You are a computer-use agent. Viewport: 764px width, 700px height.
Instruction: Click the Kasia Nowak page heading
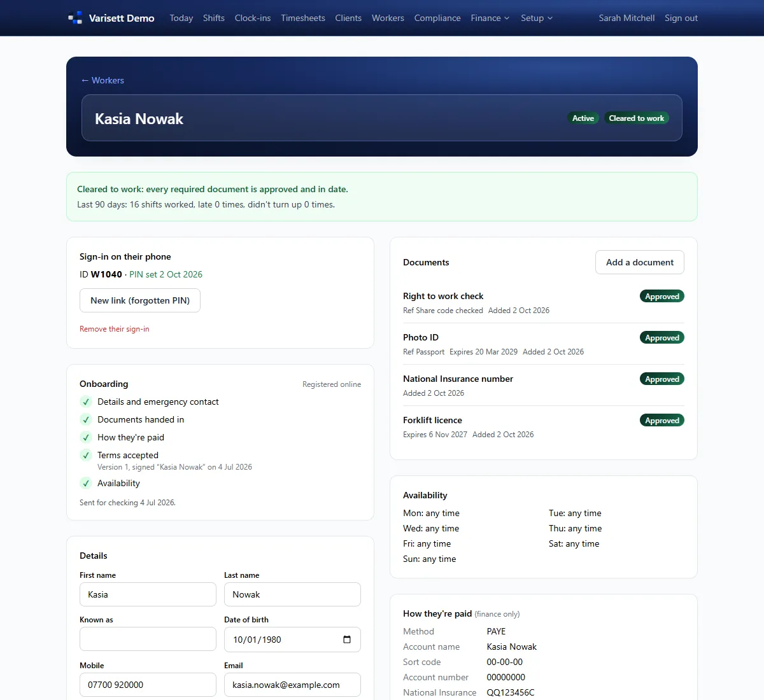click(x=139, y=119)
